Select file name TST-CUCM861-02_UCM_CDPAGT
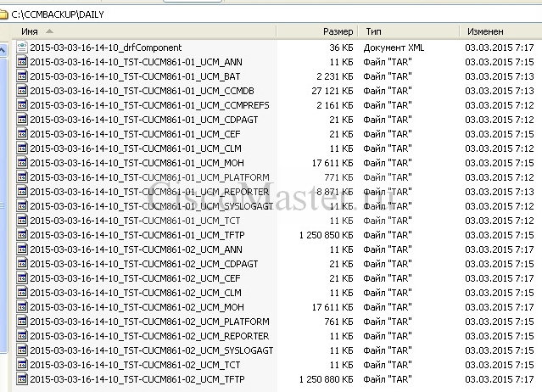Screen dimensions: 542x392 point(144,264)
